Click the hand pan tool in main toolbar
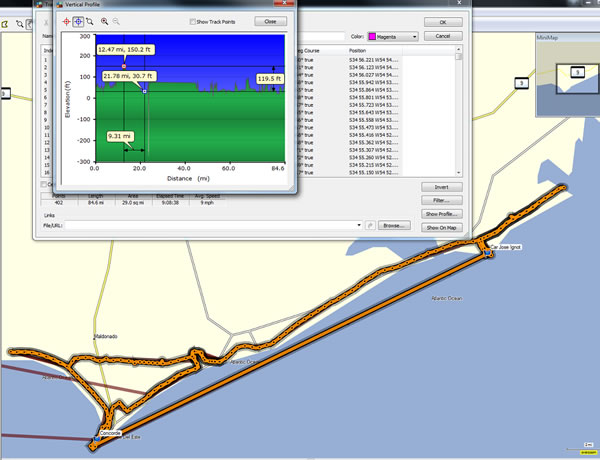This screenshot has width=600, height=460. (x=29, y=24)
